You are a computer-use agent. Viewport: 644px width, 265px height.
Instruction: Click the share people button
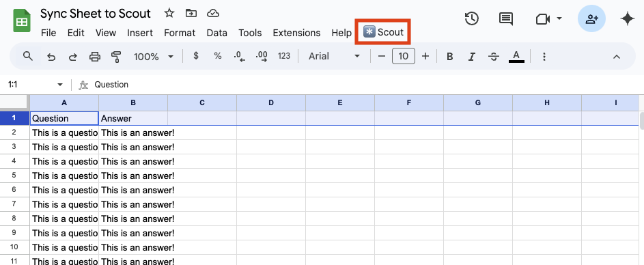591,19
